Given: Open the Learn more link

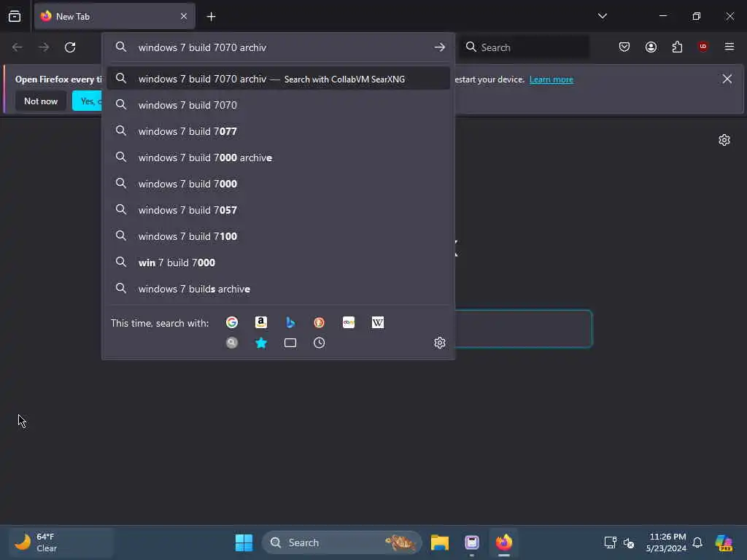Looking at the screenshot, I should [x=551, y=79].
